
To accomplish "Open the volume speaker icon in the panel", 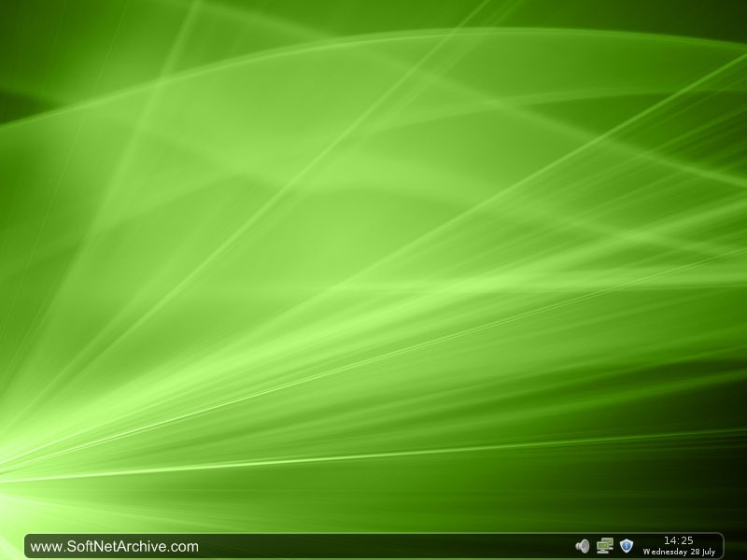I will [x=582, y=546].
